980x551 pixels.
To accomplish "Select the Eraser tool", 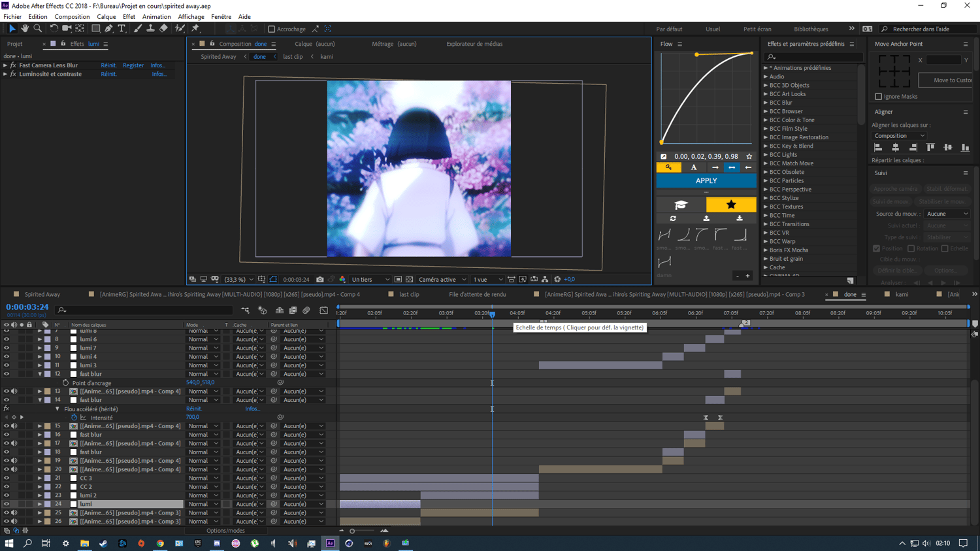I will pyautogui.click(x=163, y=29).
